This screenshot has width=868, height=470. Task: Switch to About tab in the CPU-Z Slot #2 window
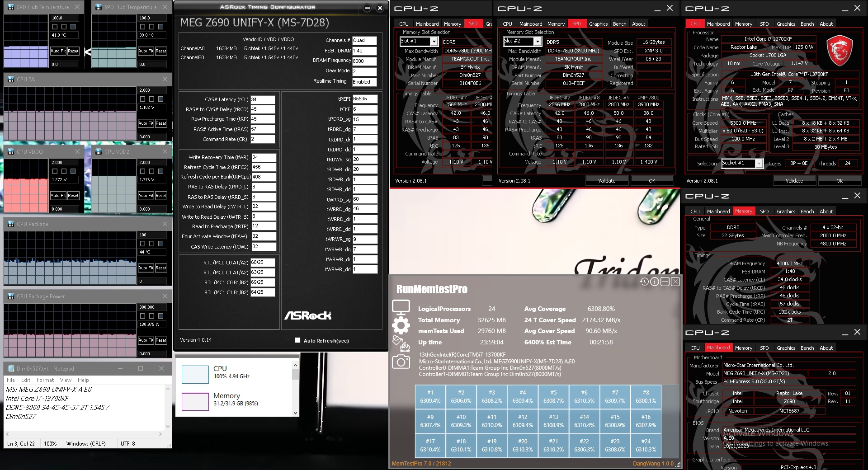[638, 24]
